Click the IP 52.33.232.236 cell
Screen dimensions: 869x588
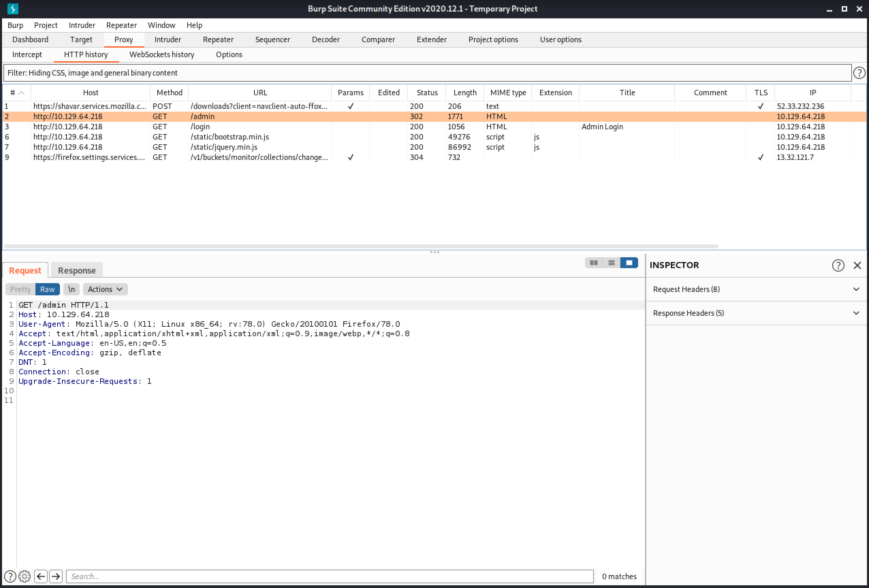point(812,106)
